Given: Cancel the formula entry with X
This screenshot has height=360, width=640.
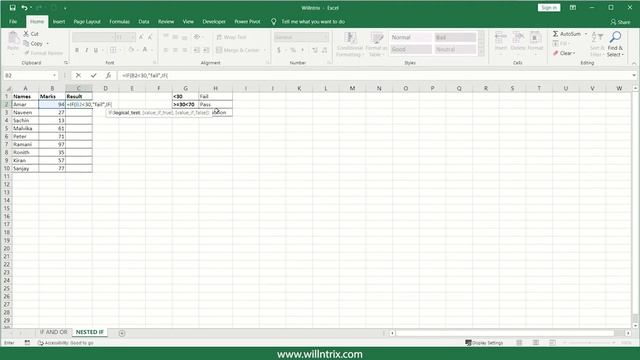Looking at the screenshot, I should pos(78,76).
